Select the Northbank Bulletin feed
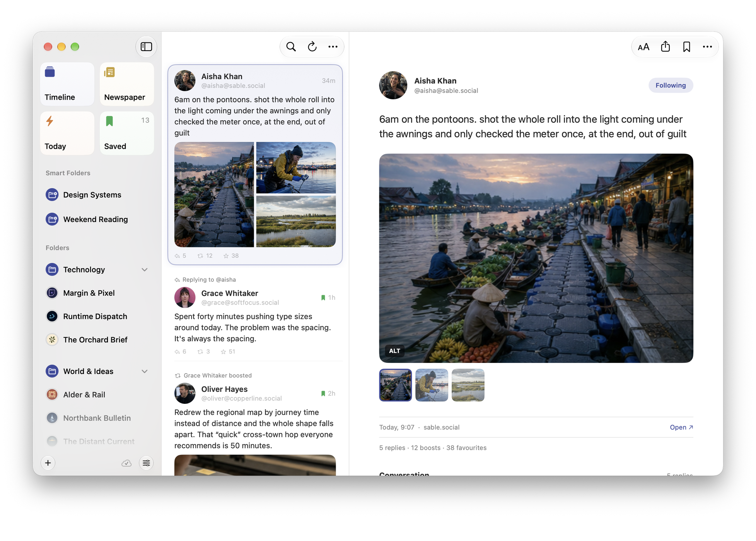The width and height of the screenshot is (756, 541). pyautogui.click(x=97, y=418)
